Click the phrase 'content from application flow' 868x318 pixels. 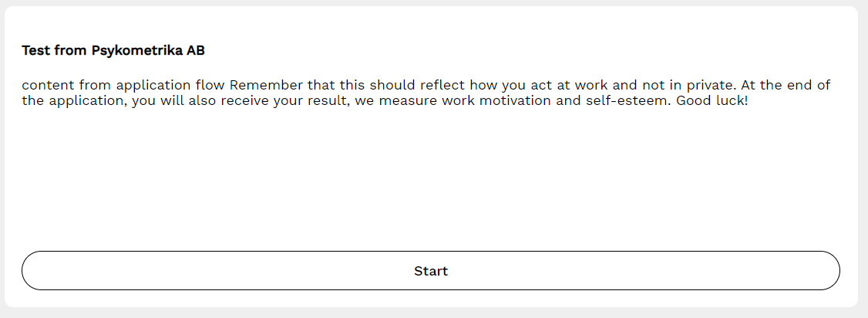pos(123,85)
